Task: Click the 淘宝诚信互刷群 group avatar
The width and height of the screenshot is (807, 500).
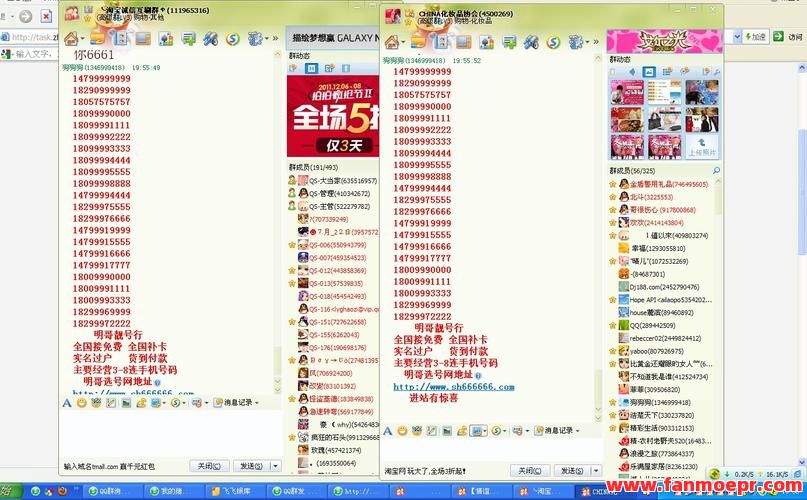Action: [72, 13]
